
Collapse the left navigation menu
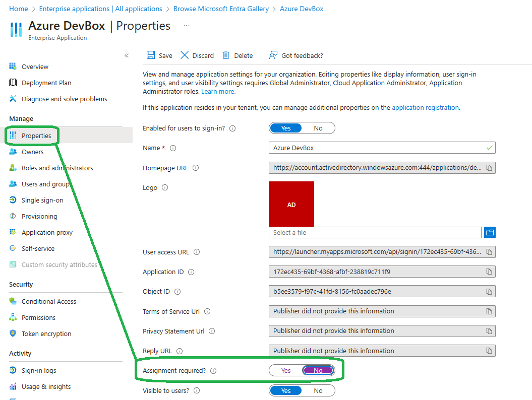(x=127, y=55)
